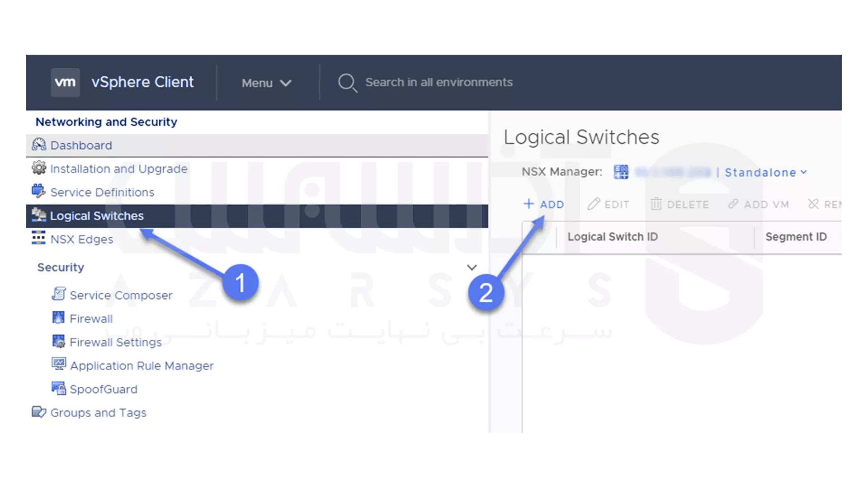Open Installation and Upgrade
This screenshot has height=488, width=868.
click(118, 169)
